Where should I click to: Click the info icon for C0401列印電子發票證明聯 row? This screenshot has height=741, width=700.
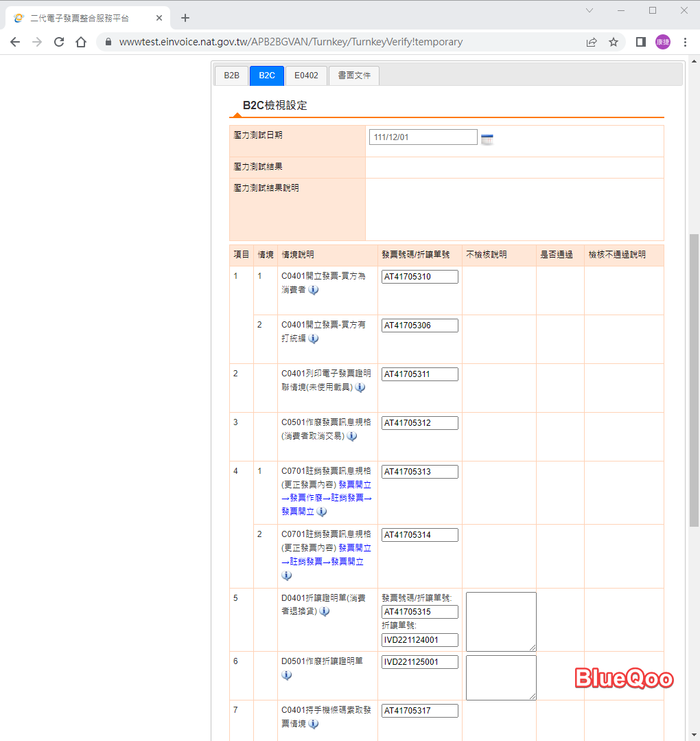coord(360,387)
